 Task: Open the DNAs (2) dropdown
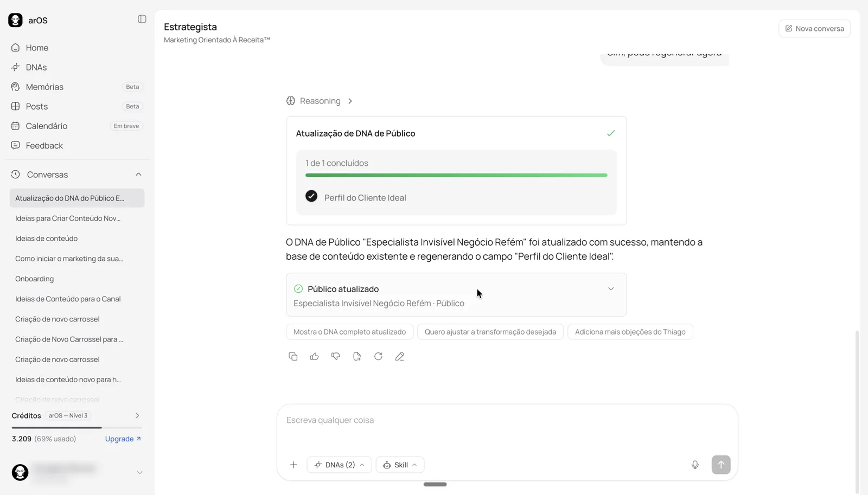pos(340,465)
